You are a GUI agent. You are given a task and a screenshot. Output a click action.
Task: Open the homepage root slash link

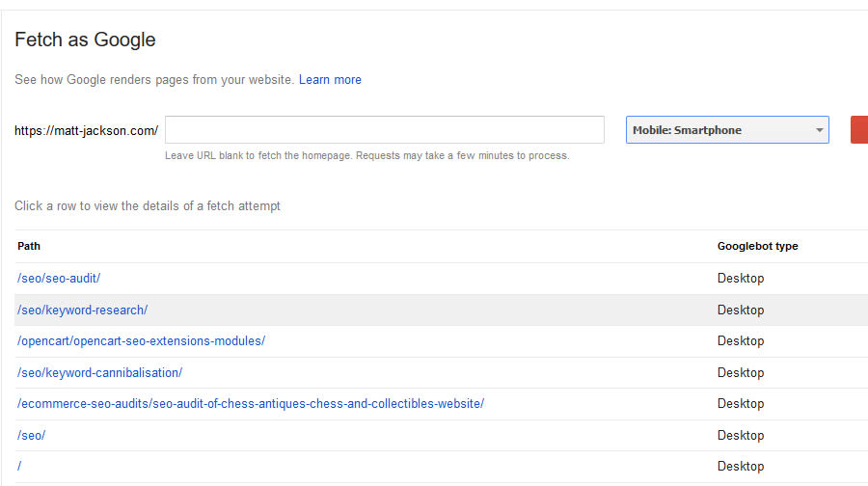[19, 466]
